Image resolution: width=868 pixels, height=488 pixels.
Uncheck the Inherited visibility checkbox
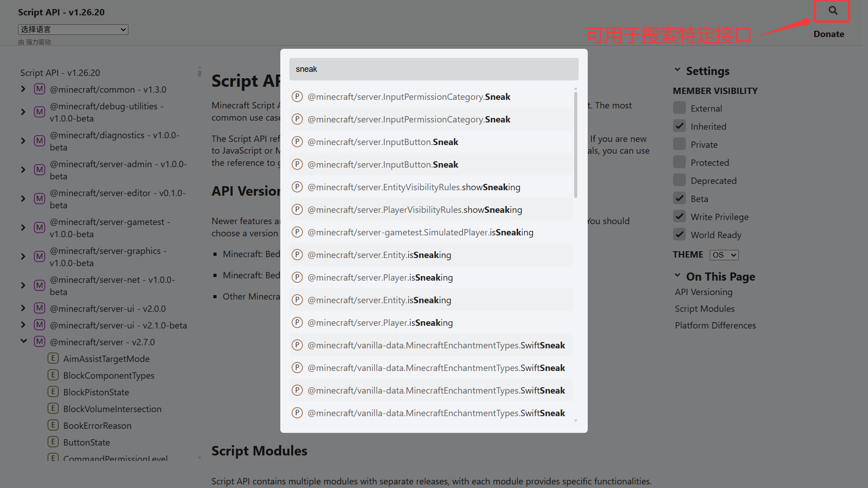[x=679, y=126]
